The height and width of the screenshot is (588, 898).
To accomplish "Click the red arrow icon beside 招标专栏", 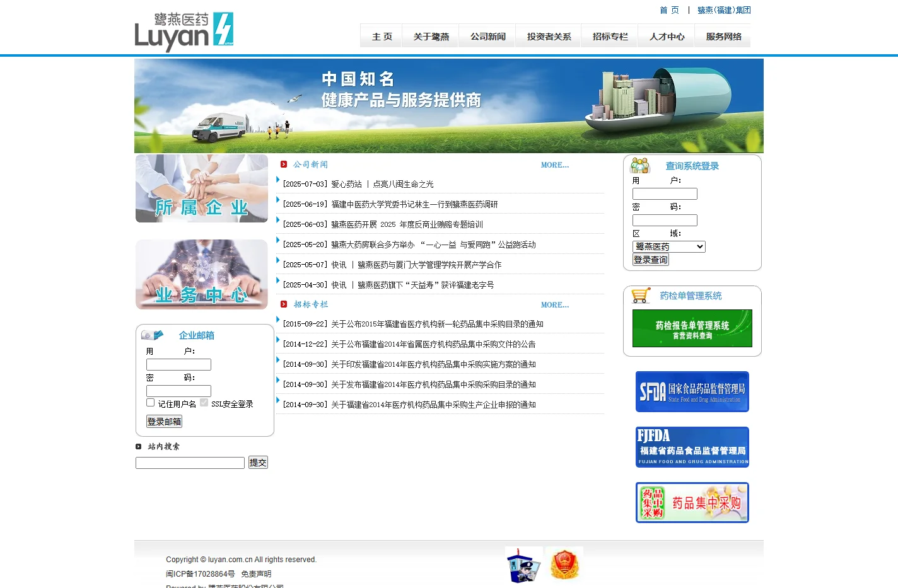I will [284, 304].
